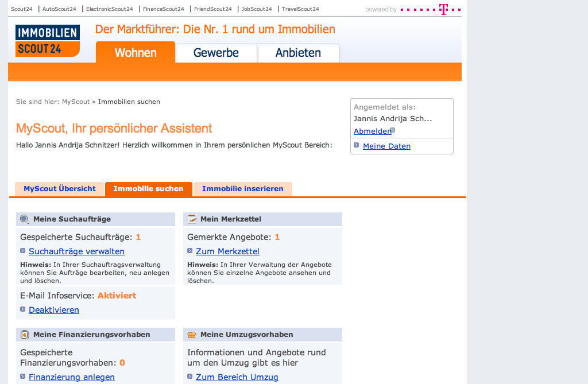This screenshot has width=588, height=384.
Task: Click the arrow bullet before Suchaufträge verwalten
Action: click(22, 251)
